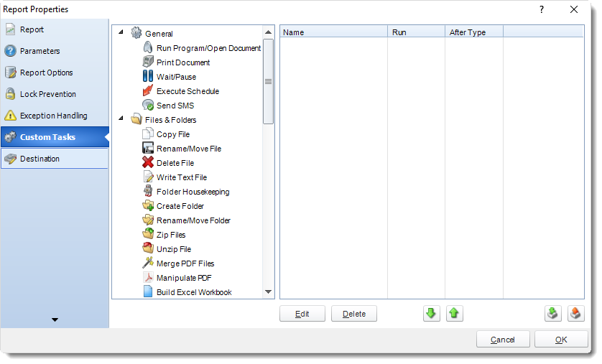Click the Send SMS speech bubble icon
The image size is (602, 364).
[148, 105]
